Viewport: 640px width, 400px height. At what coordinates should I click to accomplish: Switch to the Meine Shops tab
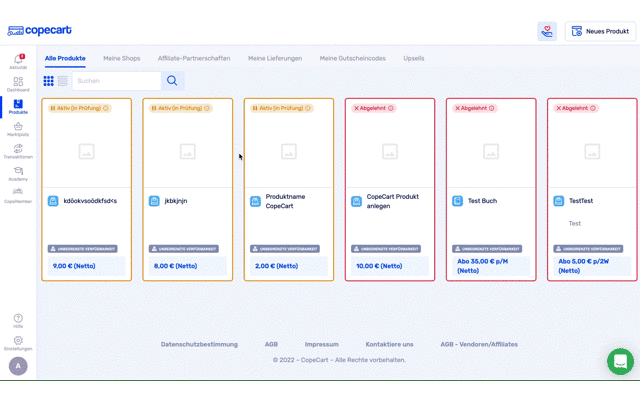point(121,58)
